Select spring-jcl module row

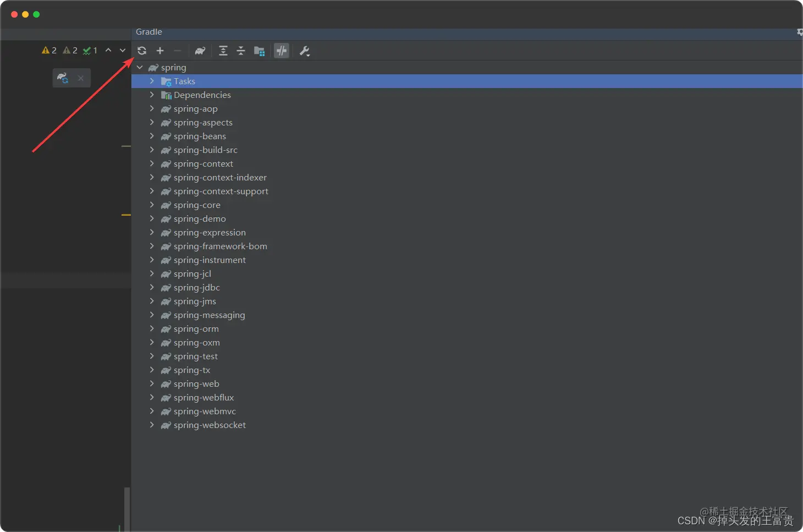click(x=466, y=273)
